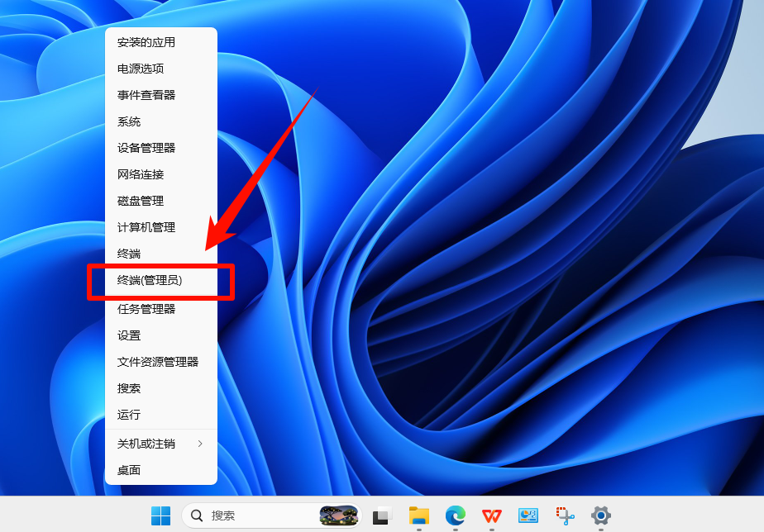The image size is (764, 532).
Task: Open 磁盘管理 from the menu
Action: [x=161, y=201]
